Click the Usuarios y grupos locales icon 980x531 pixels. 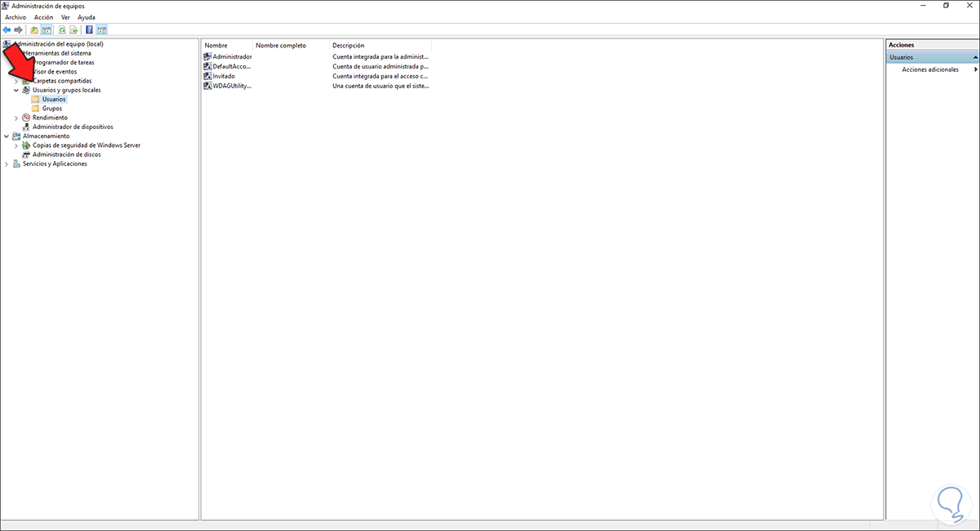26,90
